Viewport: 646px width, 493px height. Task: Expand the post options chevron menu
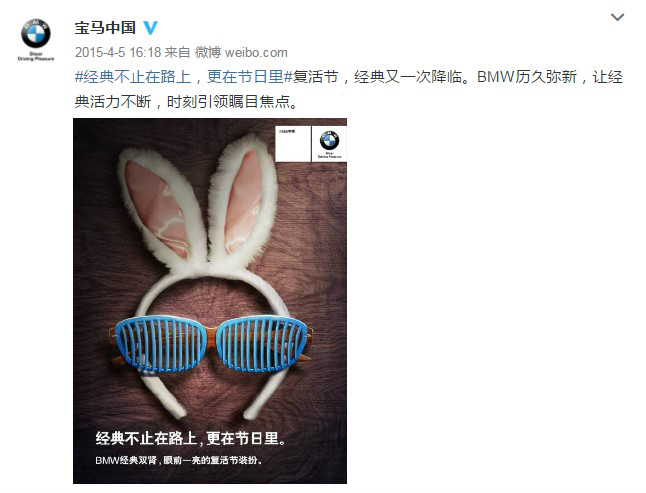click(x=617, y=17)
